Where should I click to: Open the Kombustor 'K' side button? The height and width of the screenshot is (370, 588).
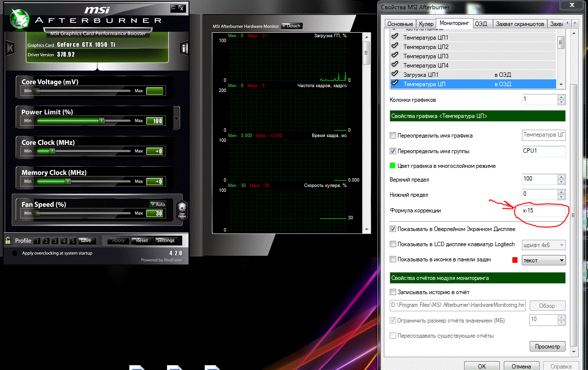click(x=10, y=48)
